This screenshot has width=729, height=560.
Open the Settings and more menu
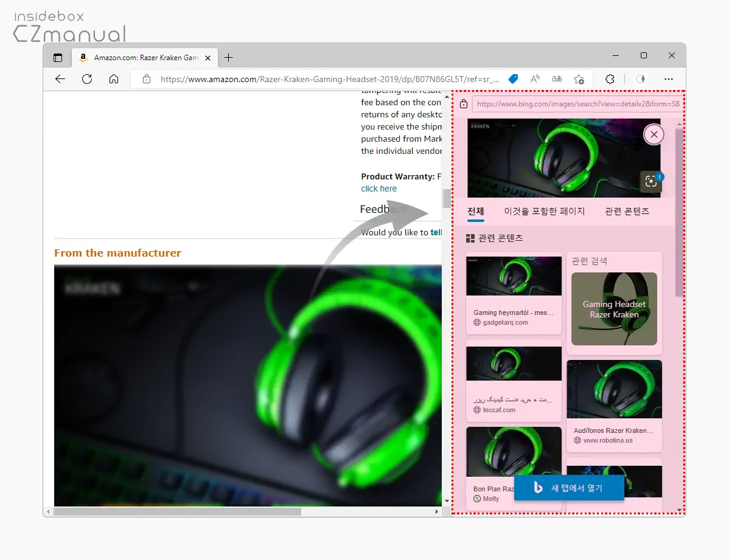click(669, 79)
